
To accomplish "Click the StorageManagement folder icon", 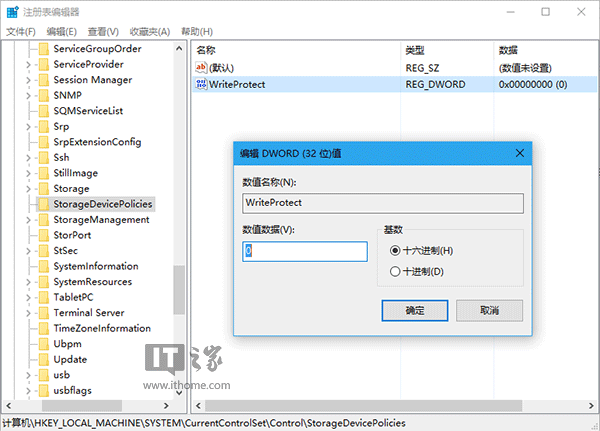I will (x=44, y=220).
